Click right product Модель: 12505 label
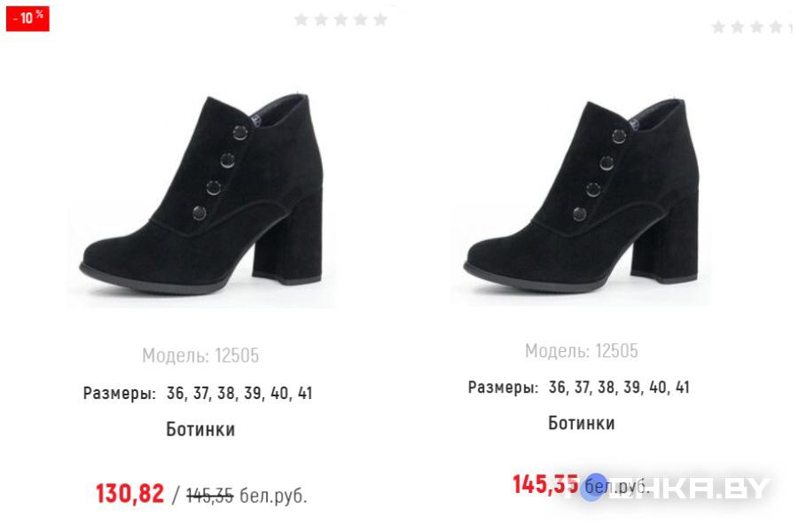This screenshot has height=532, width=798. [582, 351]
